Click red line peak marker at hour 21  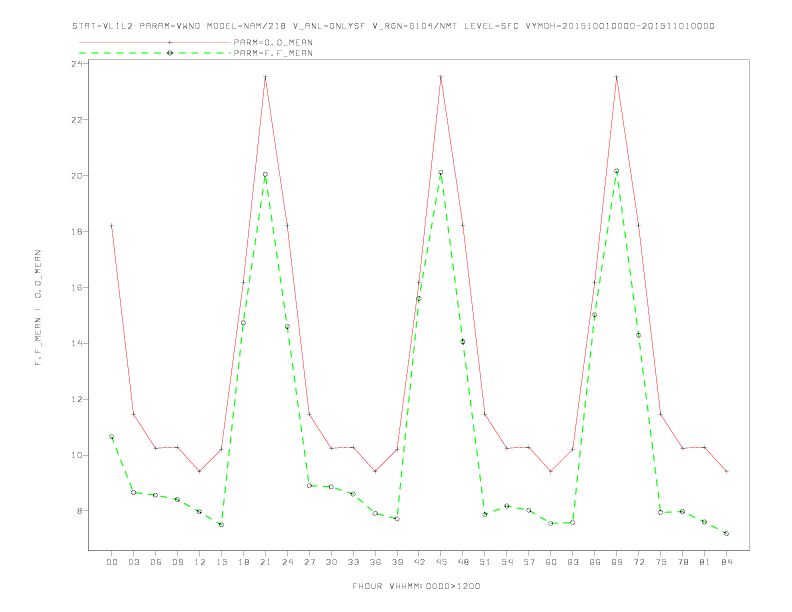pyautogui.click(x=265, y=77)
